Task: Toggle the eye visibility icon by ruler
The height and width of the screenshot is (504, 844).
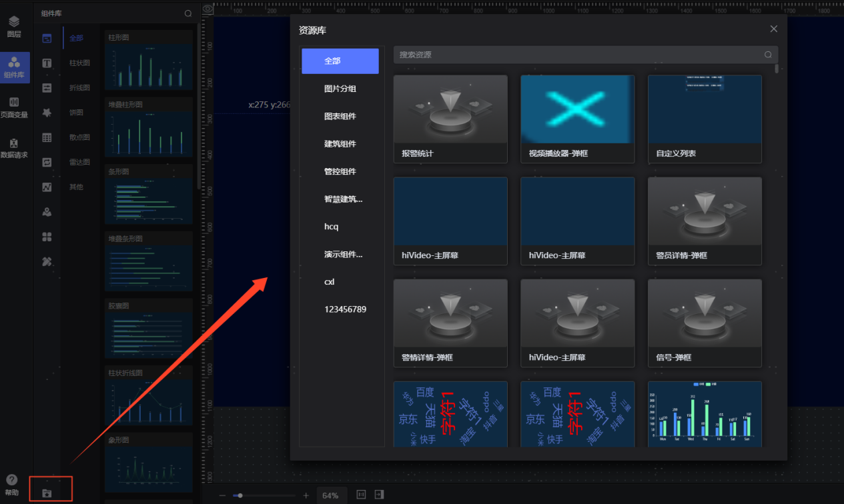Action: [x=207, y=9]
